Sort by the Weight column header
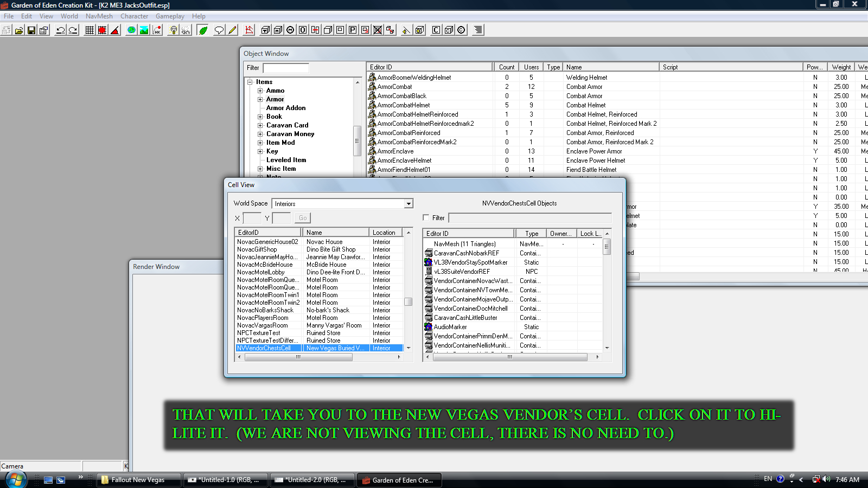The width and height of the screenshot is (868, 488). [841, 67]
